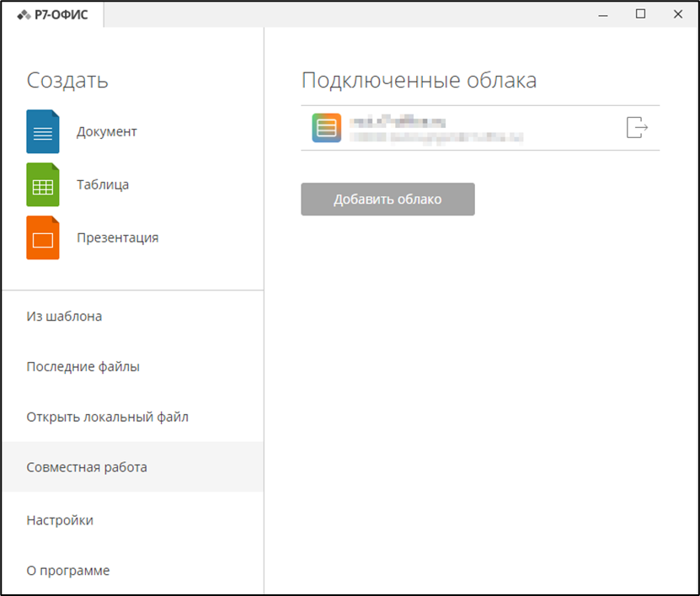Select Открыть локальный файл
This screenshot has width=700, height=596.
[132, 417]
